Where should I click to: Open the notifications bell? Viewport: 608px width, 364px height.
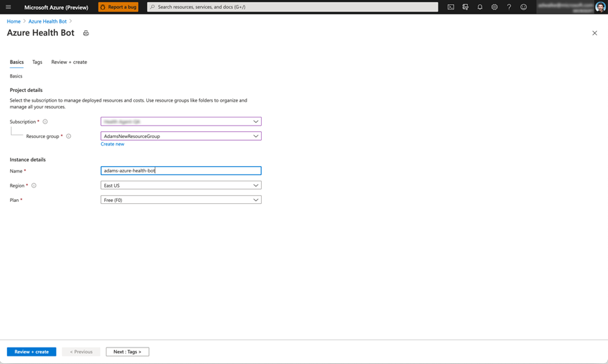coord(480,7)
